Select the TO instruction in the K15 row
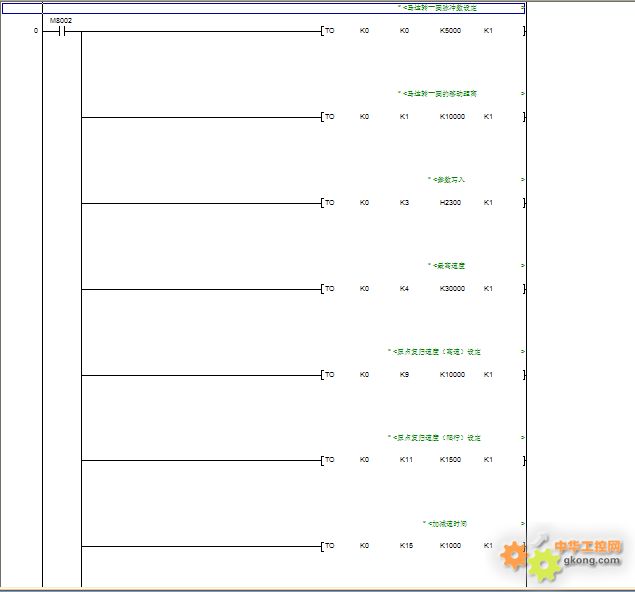Viewport: 635px width, 592px height. (x=330, y=545)
